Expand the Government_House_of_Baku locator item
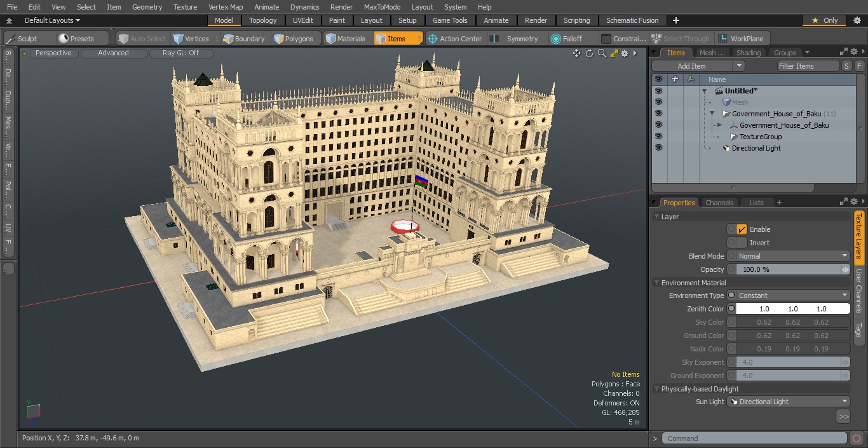The height and width of the screenshot is (448, 868). click(719, 125)
